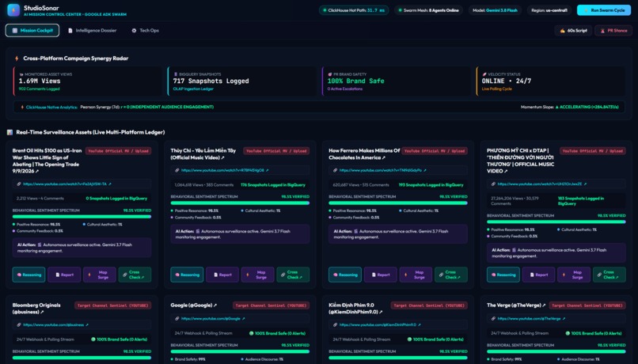Viewport: 638px width, 364px height.
Task: Open the 60s Script button
Action: (573, 31)
